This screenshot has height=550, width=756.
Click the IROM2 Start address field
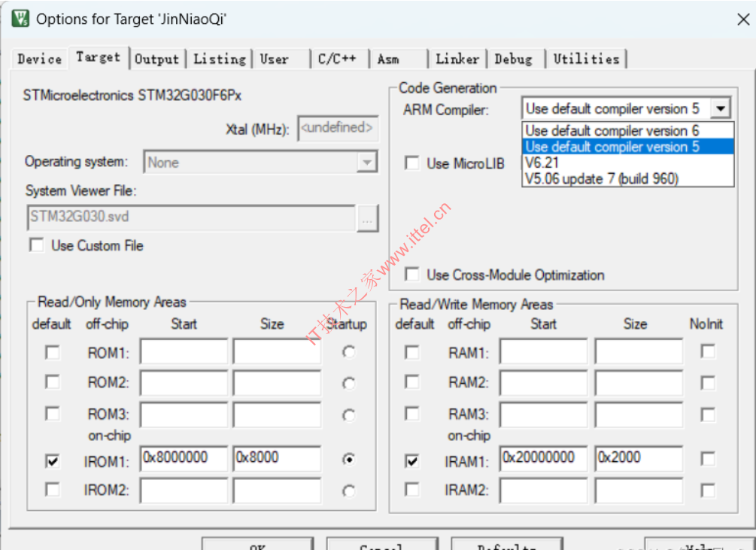tap(184, 491)
